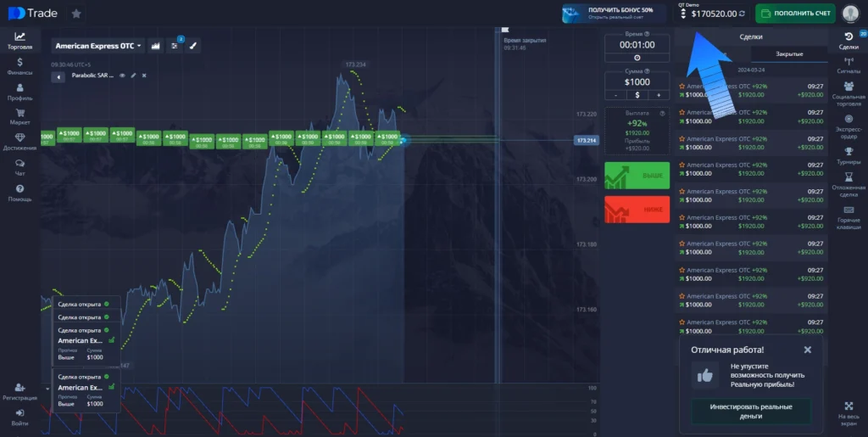Viewport: 868px width, 437px height.
Task: Open the chart type icon in toolbar
Action: (x=156, y=46)
